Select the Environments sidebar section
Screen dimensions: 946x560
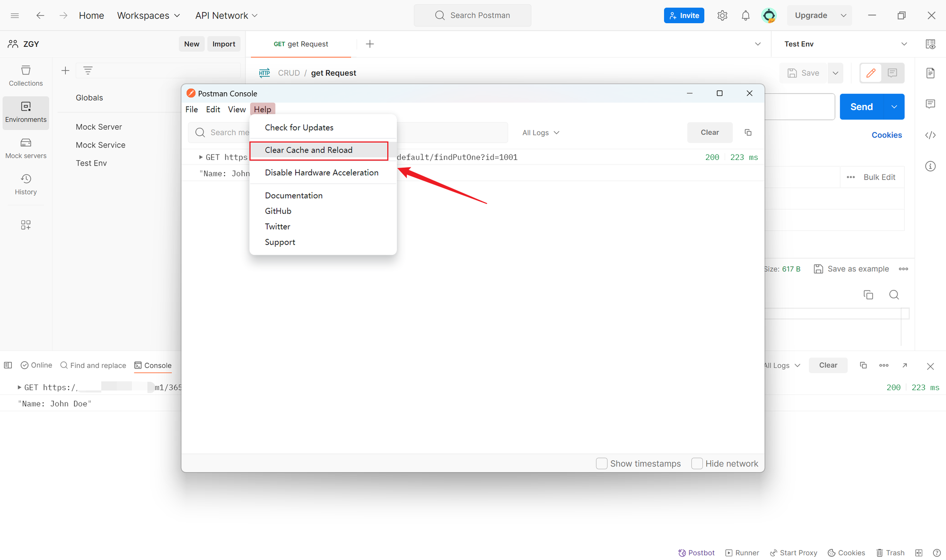pos(26,113)
